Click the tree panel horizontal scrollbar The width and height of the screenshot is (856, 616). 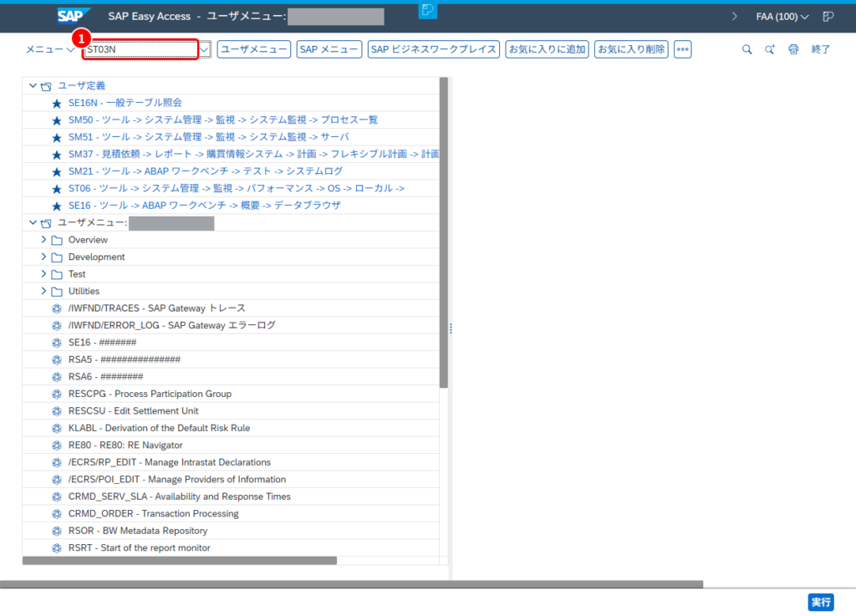[x=180, y=561]
